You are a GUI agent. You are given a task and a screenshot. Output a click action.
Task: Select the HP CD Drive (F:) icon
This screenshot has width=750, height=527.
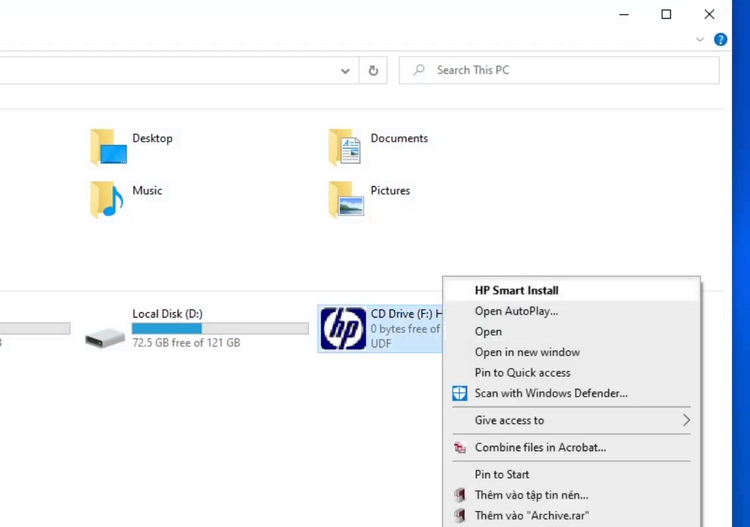(x=343, y=329)
